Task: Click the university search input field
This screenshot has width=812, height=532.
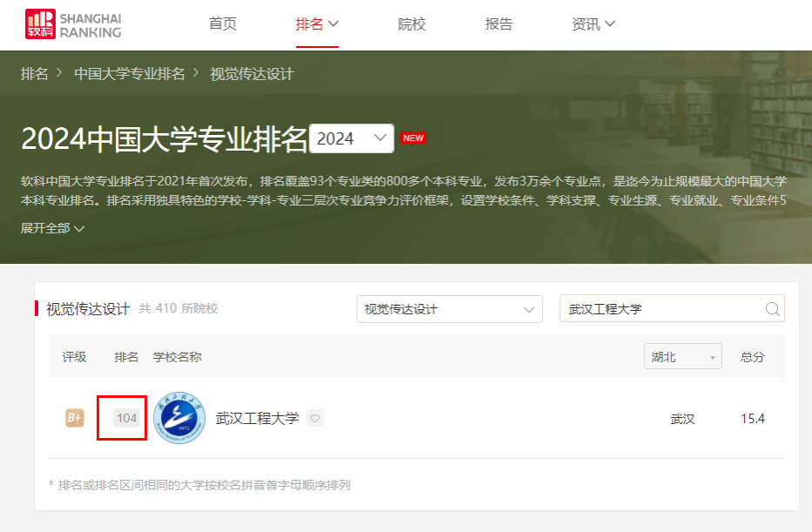Action: tap(662, 309)
